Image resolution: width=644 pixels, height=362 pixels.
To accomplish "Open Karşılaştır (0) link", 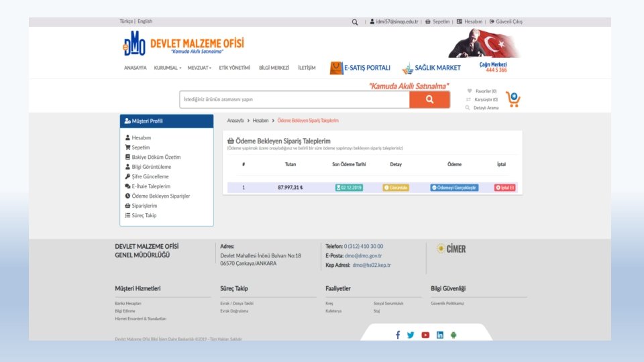I will pyautogui.click(x=482, y=99).
